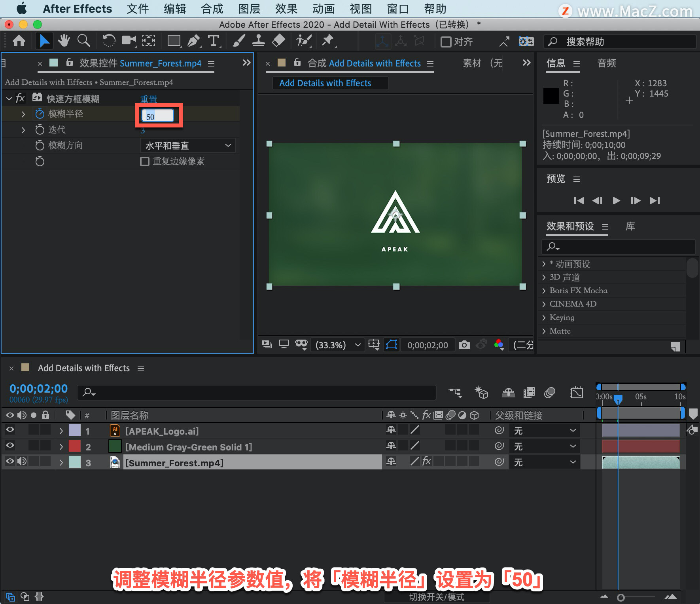
Task: Click the timeline layer search field
Action: [257, 392]
